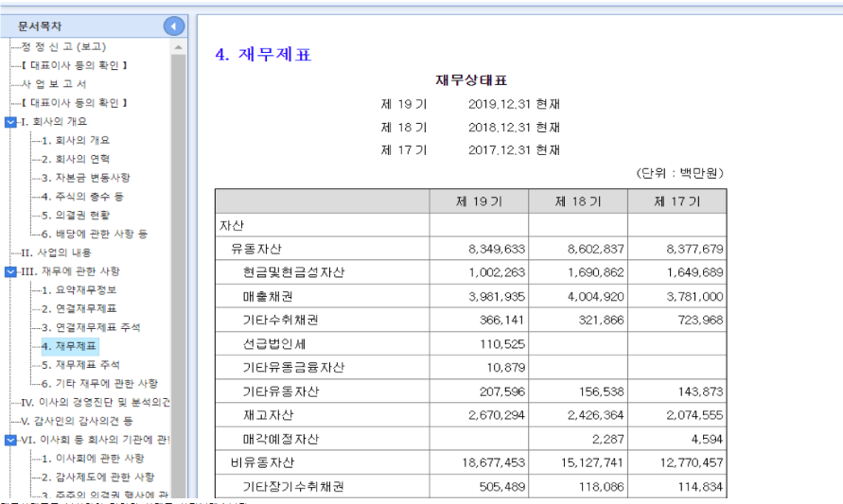Open 5. 재무제표 주석 subsection
843x504 pixels.
click(80, 365)
